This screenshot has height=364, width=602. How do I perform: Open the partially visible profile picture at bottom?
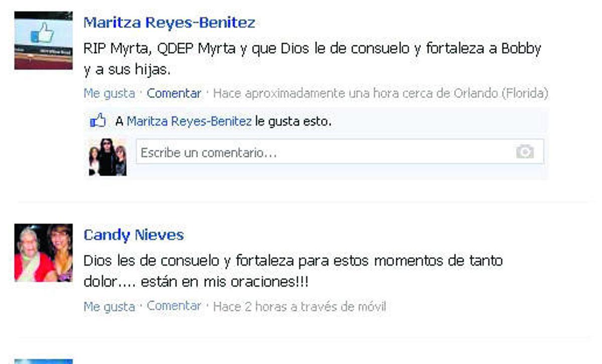click(43, 361)
